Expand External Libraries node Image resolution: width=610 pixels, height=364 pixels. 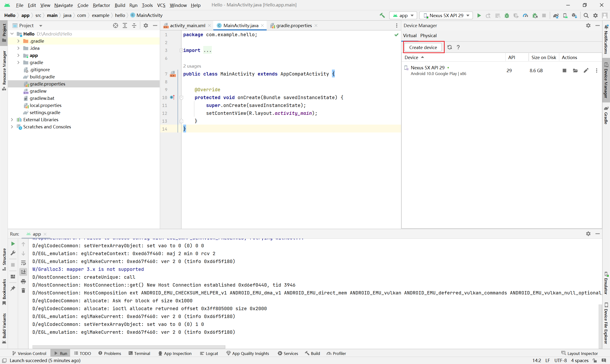pyautogui.click(x=12, y=119)
